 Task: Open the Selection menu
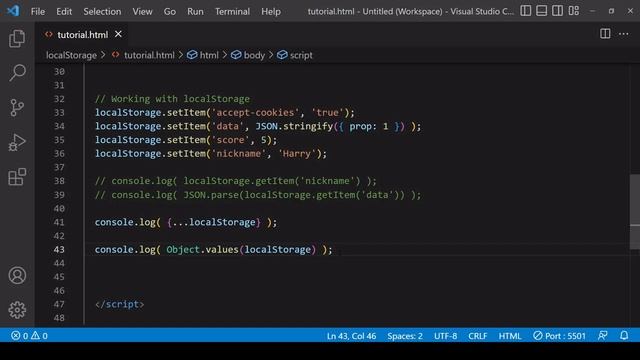pos(102,11)
